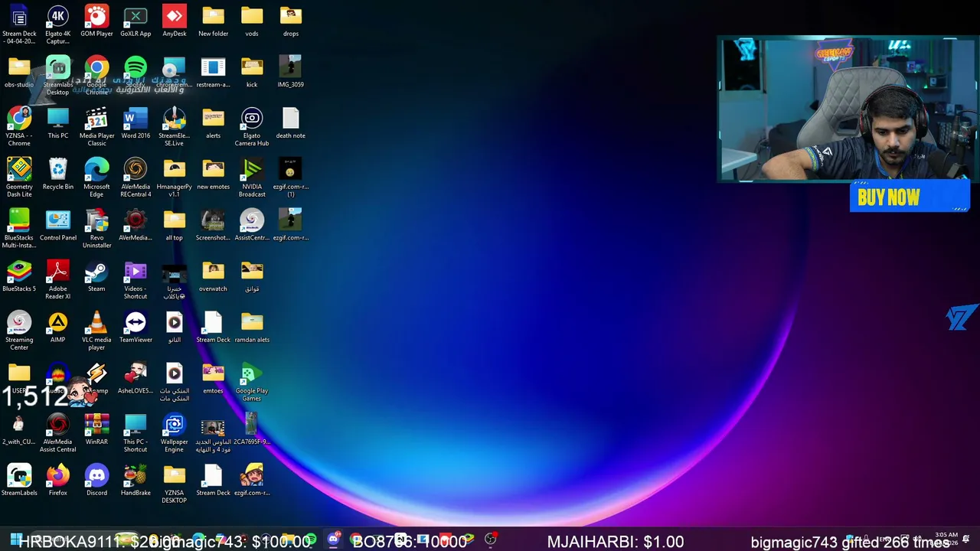The width and height of the screenshot is (980, 551).
Task: Click the StreamLabels desktop icon
Action: (x=19, y=481)
